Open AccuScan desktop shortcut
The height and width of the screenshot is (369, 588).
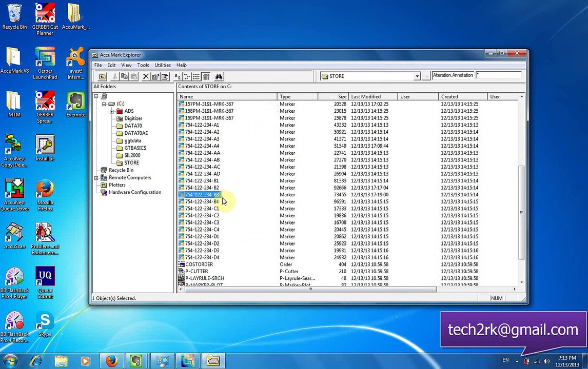(15, 236)
